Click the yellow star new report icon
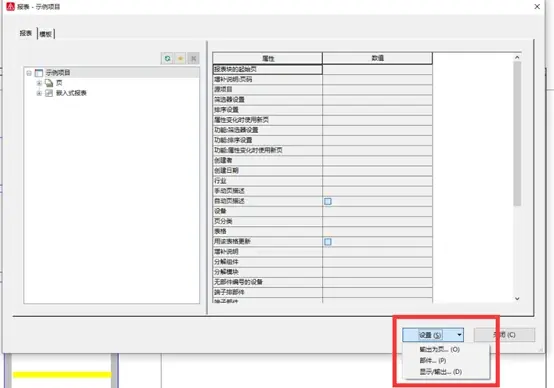The height and width of the screenshot is (388, 554). (181, 58)
